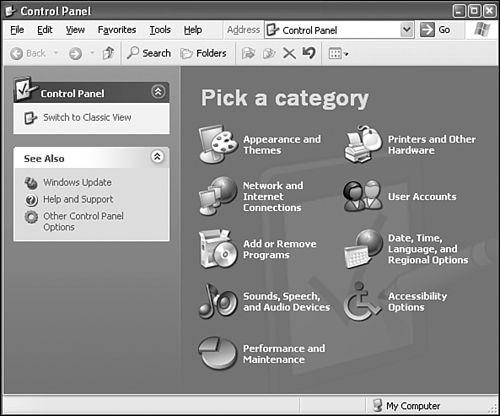Collapse the See Also sidebar section

[157, 156]
